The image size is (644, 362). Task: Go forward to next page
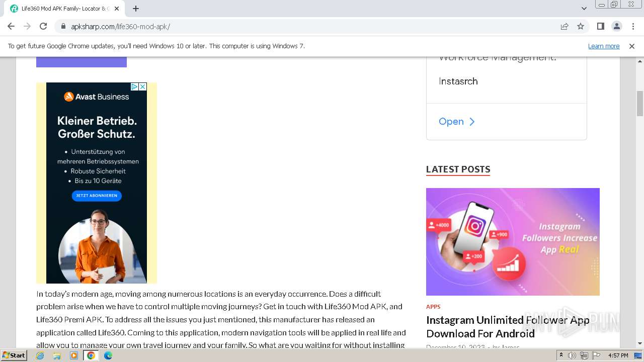[x=27, y=26]
